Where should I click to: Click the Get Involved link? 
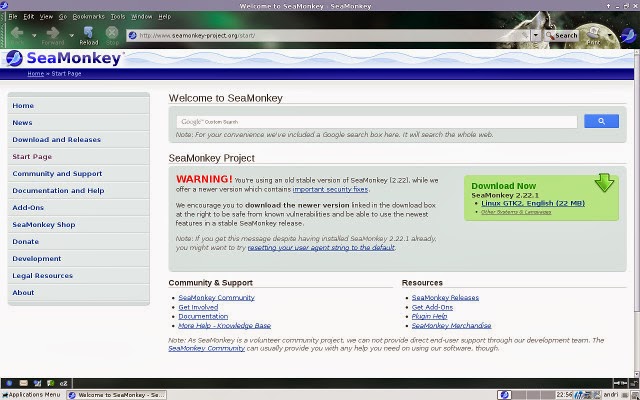pos(198,307)
